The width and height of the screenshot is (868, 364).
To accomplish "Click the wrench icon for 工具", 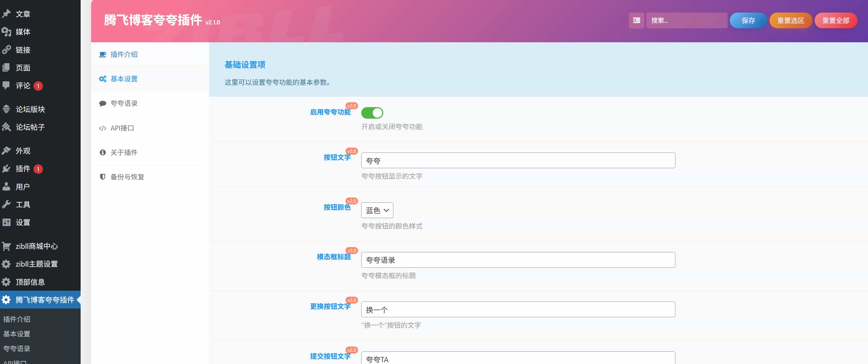I will click(x=6, y=205).
